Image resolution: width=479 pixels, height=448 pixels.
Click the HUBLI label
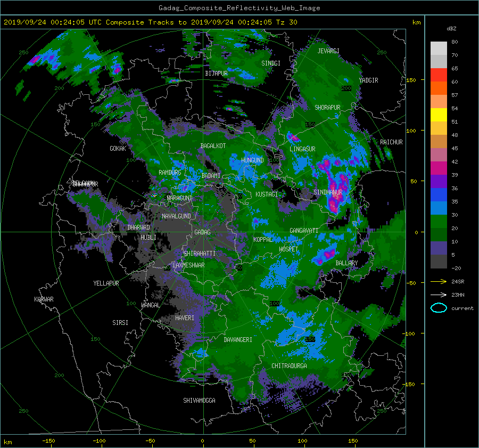[148, 238]
